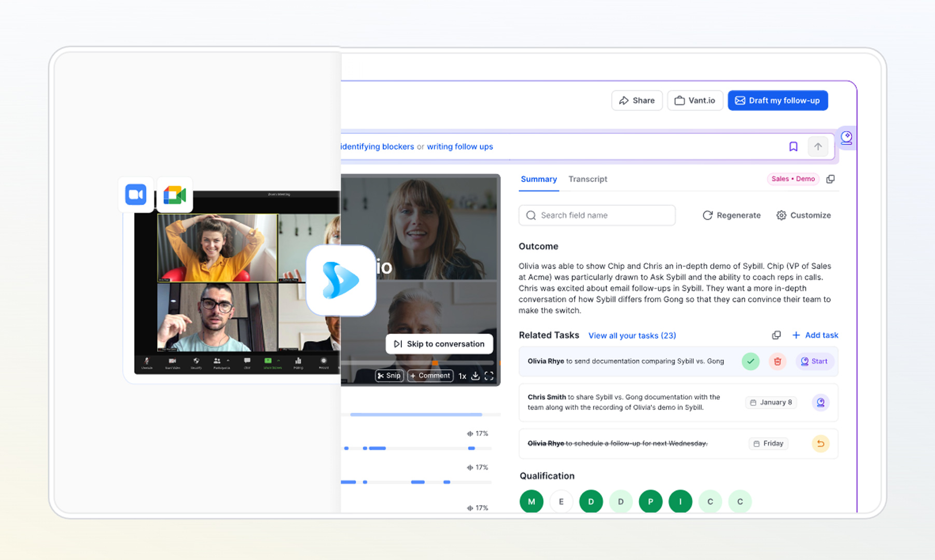Select the E qualification badge
This screenshot has height=560, width=935.
pyautogui.click(x=561, y=501)
